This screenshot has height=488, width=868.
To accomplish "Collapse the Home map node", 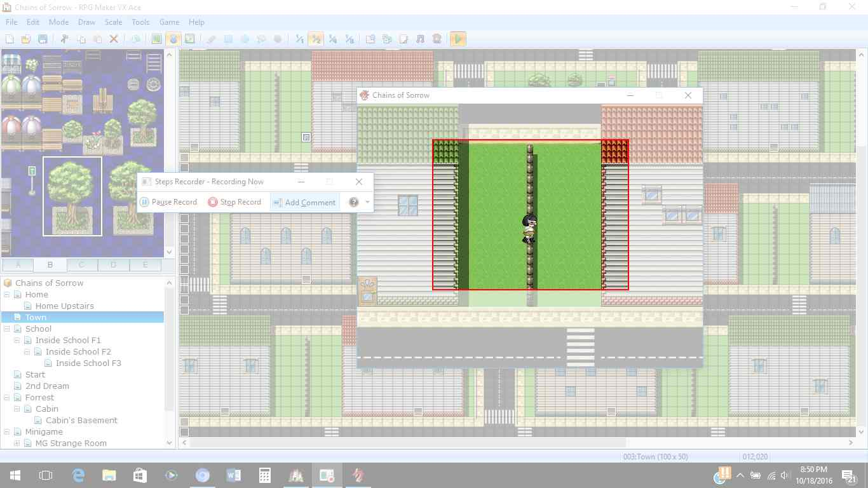I will tap(7, 295).
